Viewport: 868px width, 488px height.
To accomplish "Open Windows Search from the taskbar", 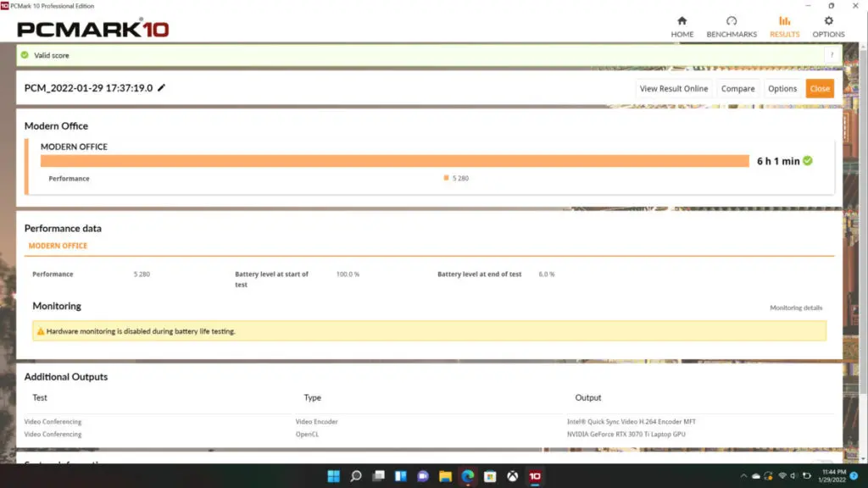I will [356, 476].
